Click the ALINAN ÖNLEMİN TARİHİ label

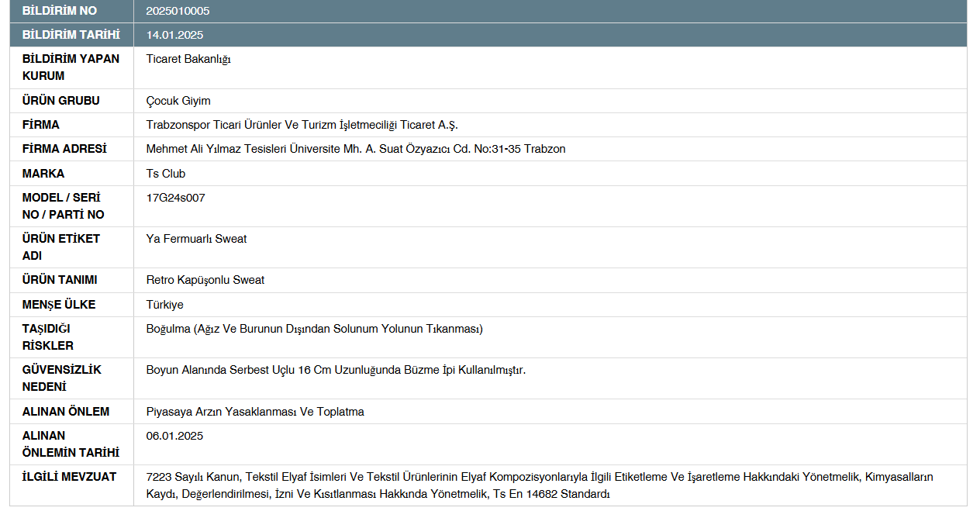(x=71, y=444)
